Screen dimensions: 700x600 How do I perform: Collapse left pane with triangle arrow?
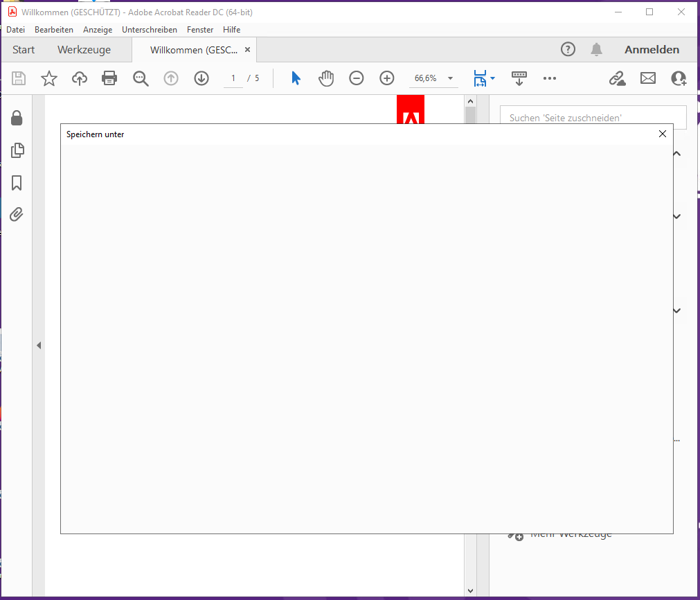39,345
